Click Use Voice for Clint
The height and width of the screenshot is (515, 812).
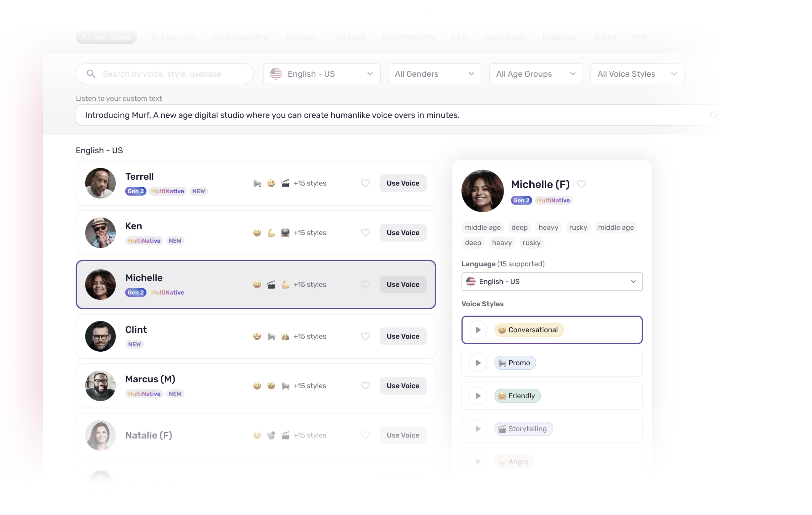(x=403, y=336)
